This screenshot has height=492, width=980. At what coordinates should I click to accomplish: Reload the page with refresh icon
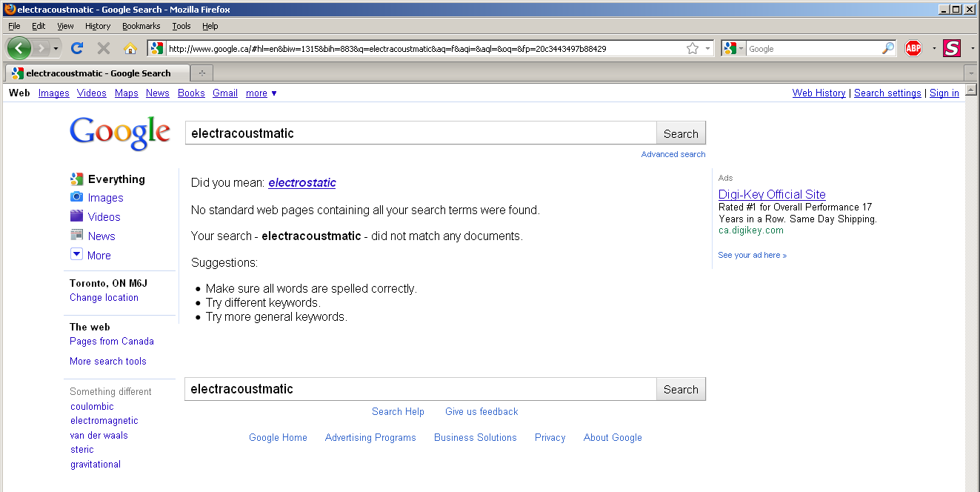click(x=76, y=48)
